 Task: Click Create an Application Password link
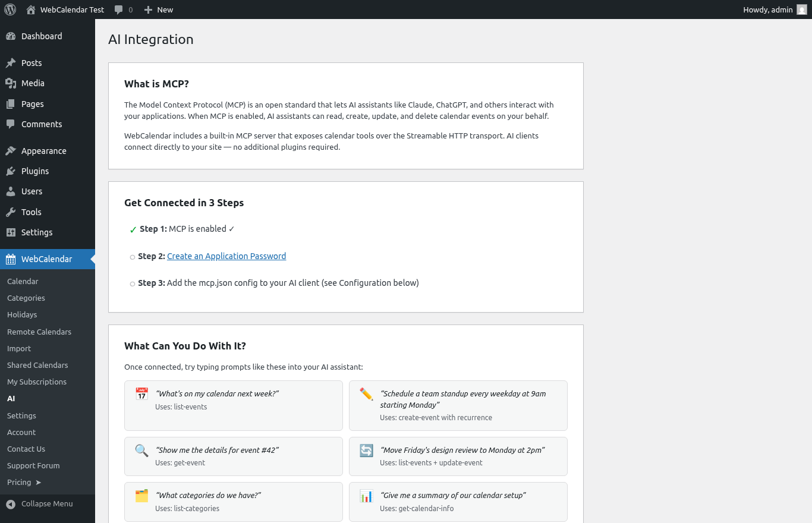[x=226, y=256]
